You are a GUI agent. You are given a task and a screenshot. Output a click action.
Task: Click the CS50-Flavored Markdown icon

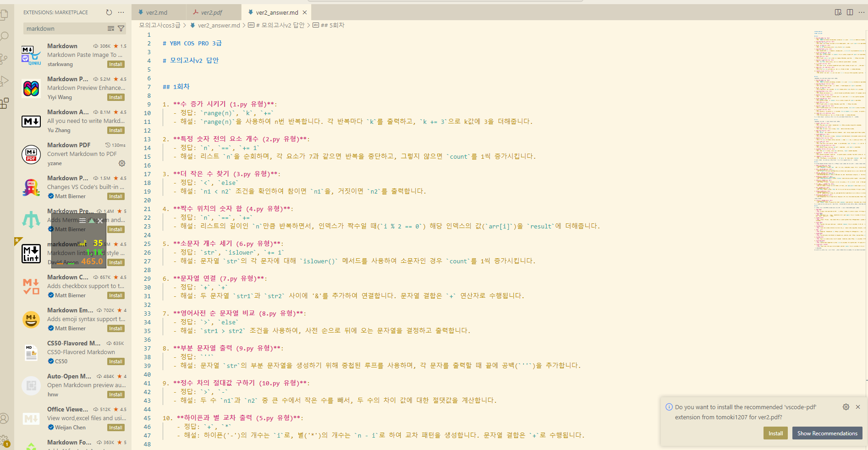coord(31,353)
